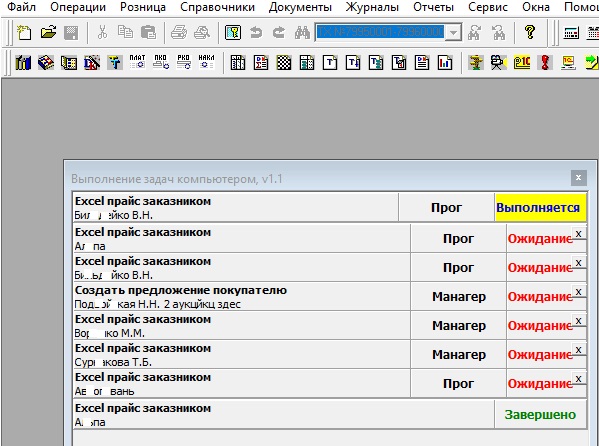Screen dimensions: 599x446
Task: Remove the Создать предложение покупателю task
Action: coord(578,292)
